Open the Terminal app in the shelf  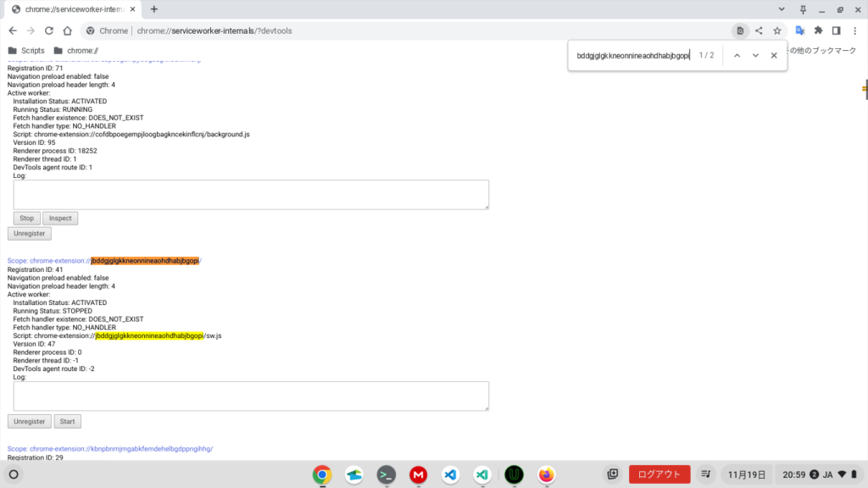pos(386,474)
